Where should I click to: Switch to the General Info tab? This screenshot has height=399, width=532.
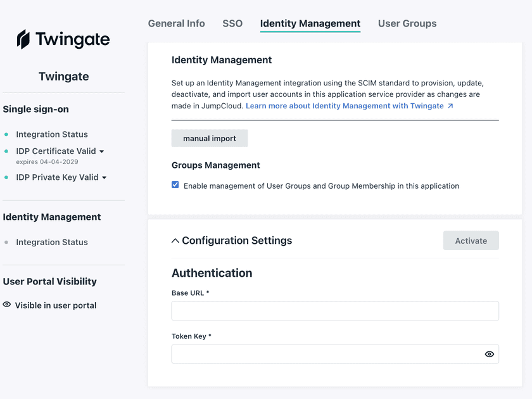[x=176, y=23]
